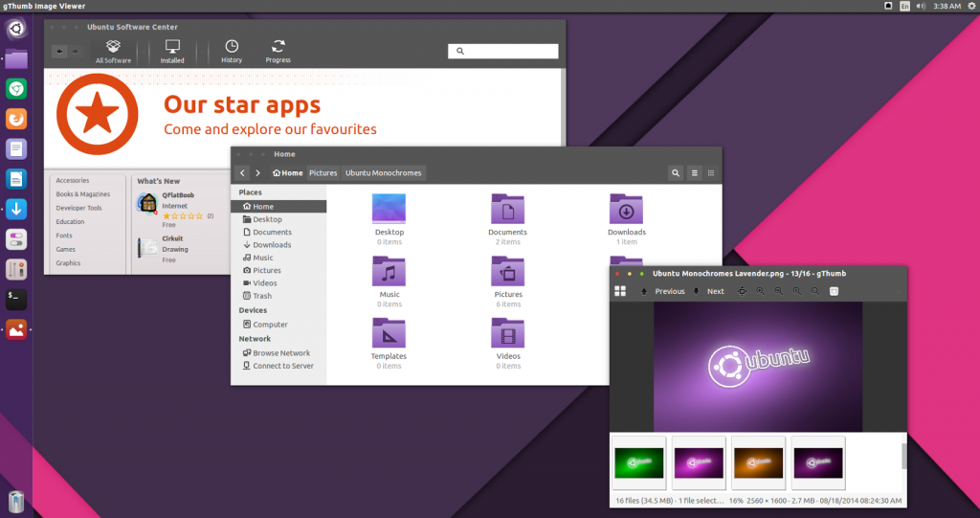
Task: Select the Downloads folder icon
Action: 626,209
